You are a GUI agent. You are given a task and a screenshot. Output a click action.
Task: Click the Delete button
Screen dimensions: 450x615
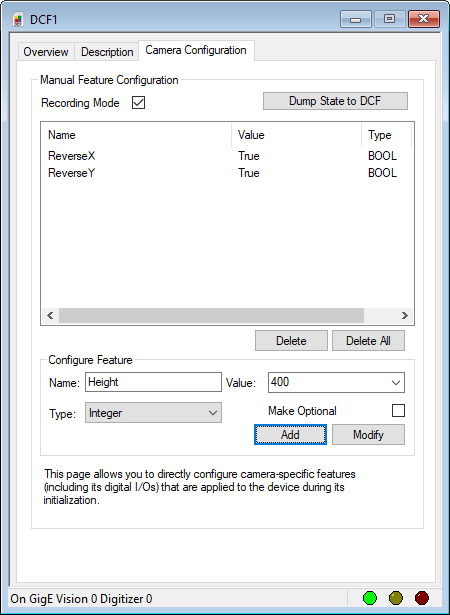pos(291,340)
